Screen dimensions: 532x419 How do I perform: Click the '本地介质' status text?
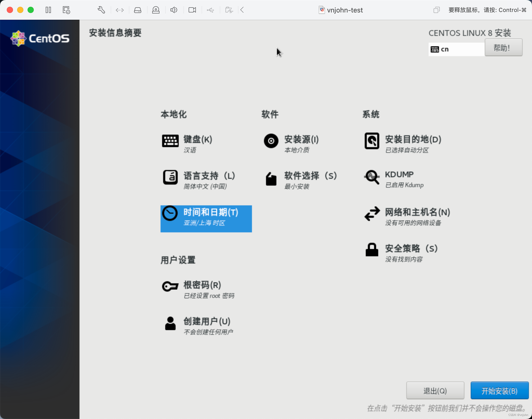pos(297,150)
